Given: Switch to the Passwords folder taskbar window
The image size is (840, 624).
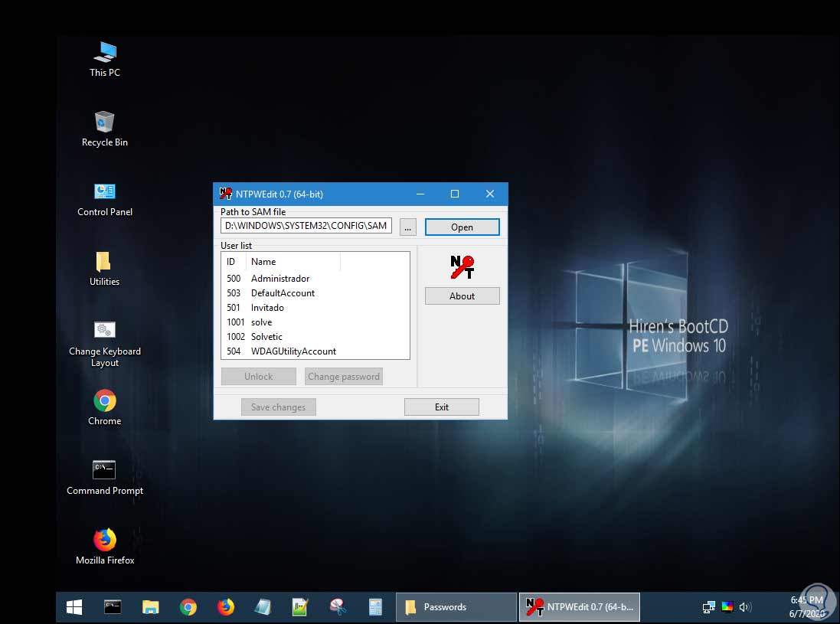Looking at the screenshot, I should click(456, 607).
